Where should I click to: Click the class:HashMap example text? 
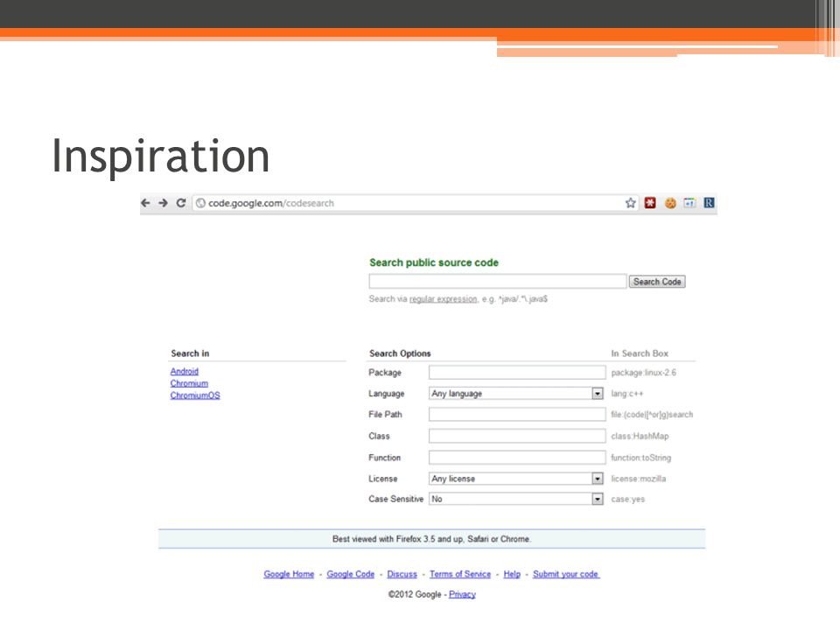pyautogui.click(x=640, y=436)
